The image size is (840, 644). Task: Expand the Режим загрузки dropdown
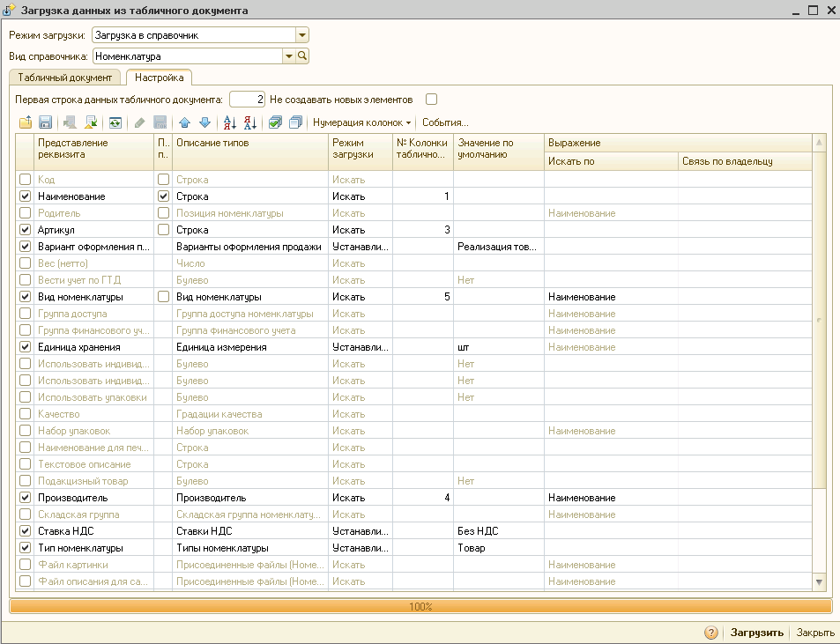coord(302,35)
